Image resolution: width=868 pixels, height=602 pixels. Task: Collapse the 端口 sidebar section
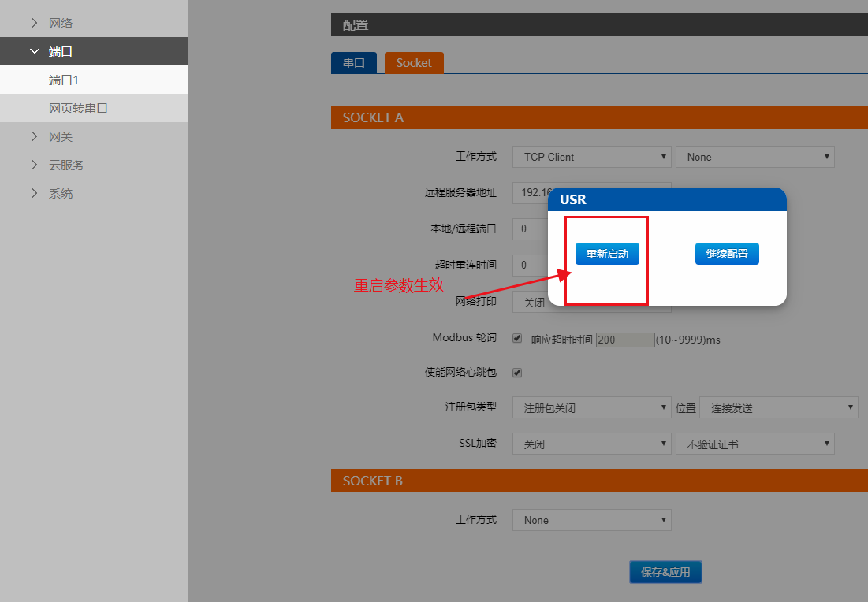pos(34,51)
